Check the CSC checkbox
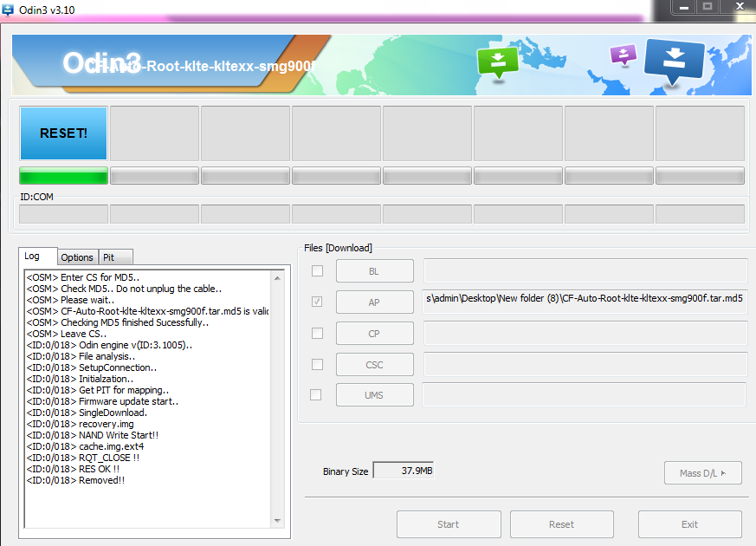756x546 pixels. [317, 364]
